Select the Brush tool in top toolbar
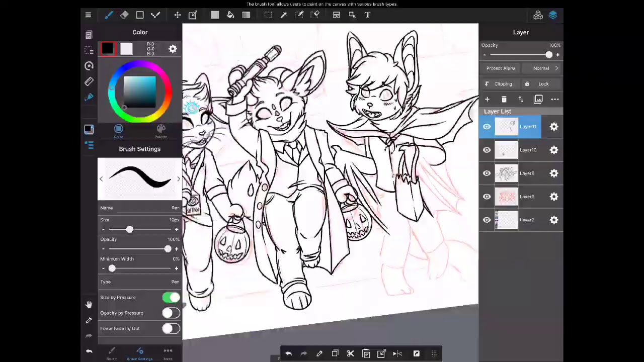Screen dimensions: 644x362 tap(109, 15)
